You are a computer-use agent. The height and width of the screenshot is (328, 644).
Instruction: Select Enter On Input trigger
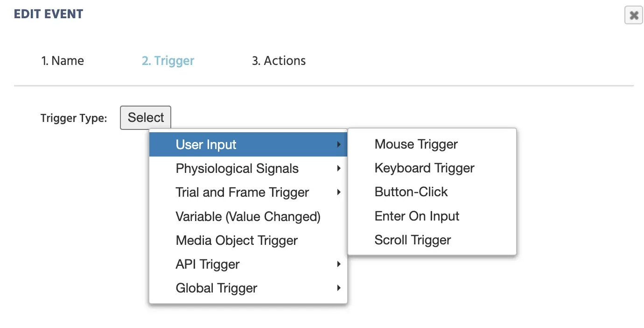417,216
